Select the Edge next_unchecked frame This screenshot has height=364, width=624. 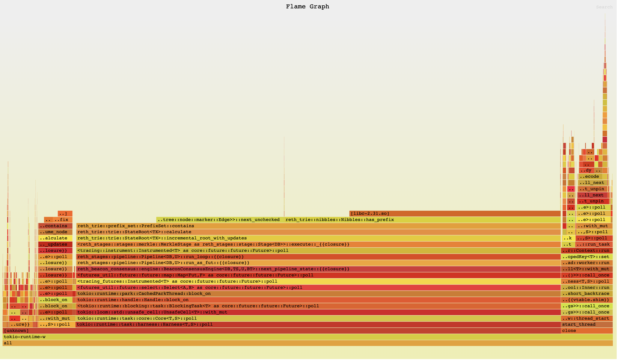[220, 220]
